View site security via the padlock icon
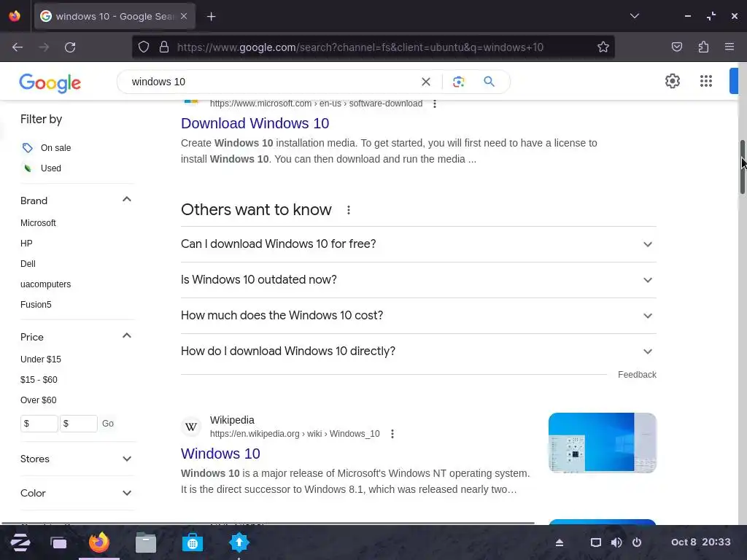 click(164, 47)
